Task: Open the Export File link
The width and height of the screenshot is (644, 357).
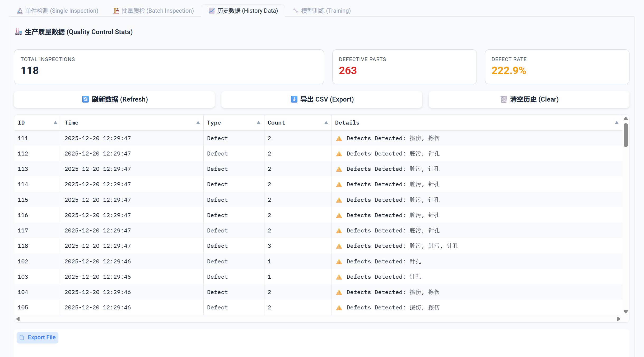Action: [41, 337]
